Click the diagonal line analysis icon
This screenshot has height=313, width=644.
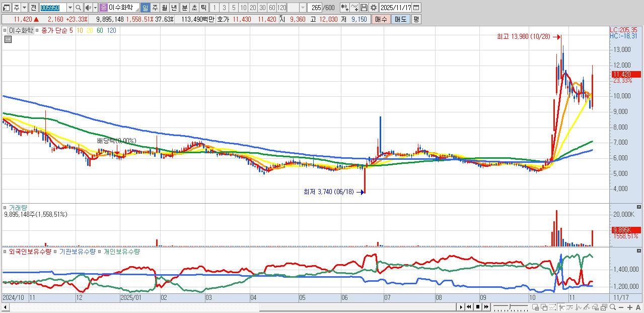[587, 307]
